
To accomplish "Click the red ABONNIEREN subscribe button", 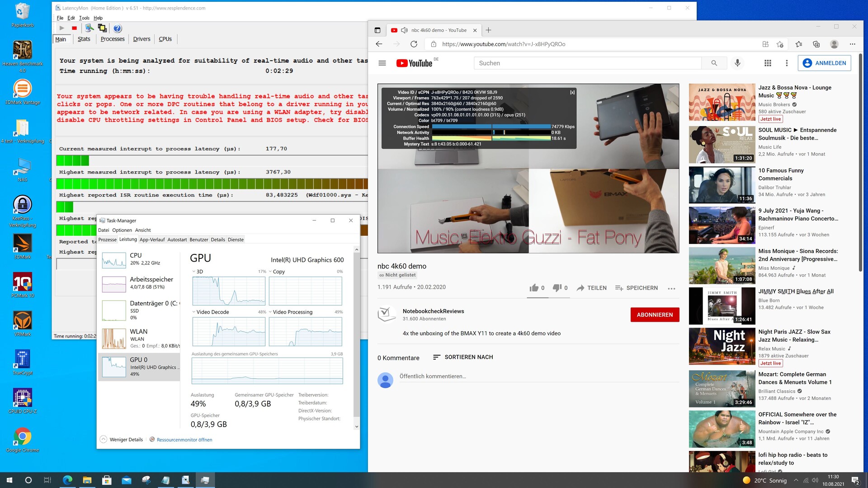I will coord(654,315).
